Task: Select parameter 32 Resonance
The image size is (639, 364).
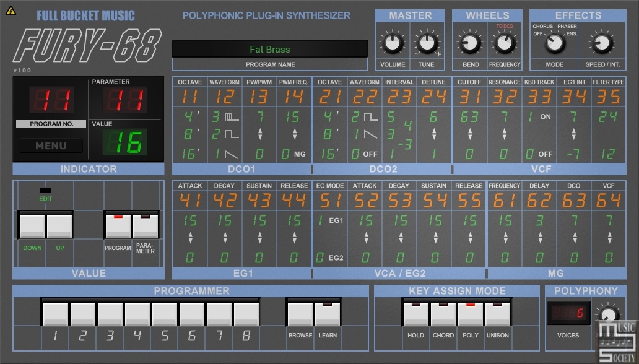Action: tap(504, 97)
